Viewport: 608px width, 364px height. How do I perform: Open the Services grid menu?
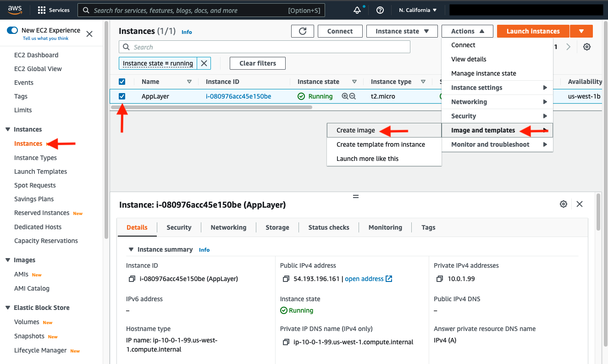click(54, 10)
